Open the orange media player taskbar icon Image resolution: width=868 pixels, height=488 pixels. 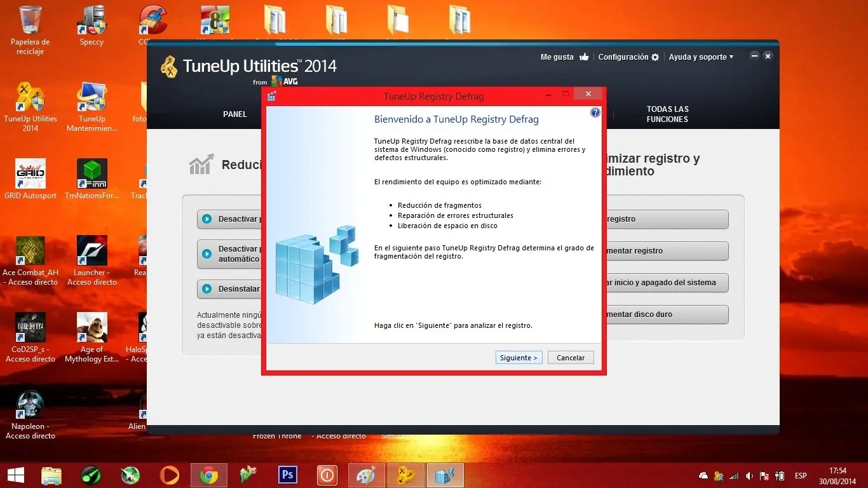(x=170, y=475)
